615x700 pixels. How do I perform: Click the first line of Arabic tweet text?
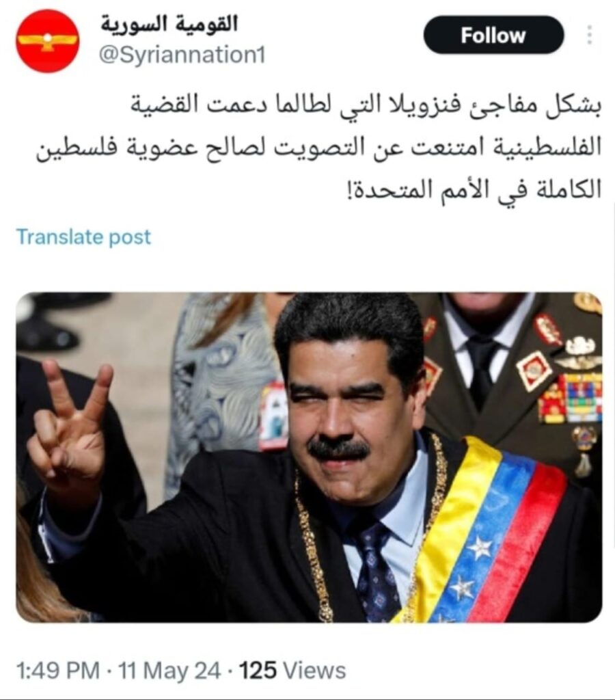tap(366, 107)
